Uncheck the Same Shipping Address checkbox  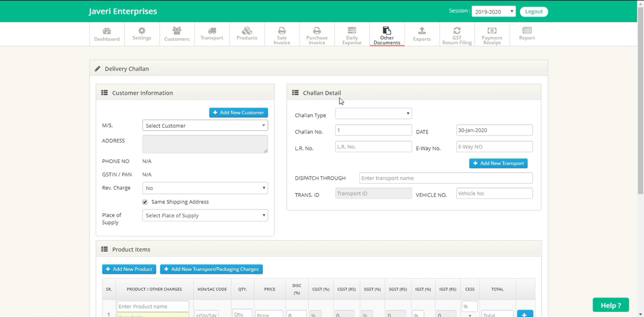145,202
